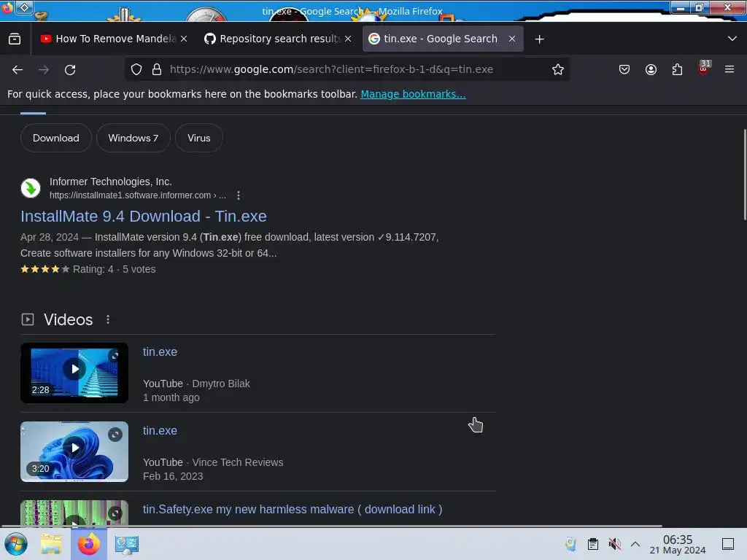Open the Videos section options menu
The width and height of the screenshot is (747, 560).
point(108,319)
